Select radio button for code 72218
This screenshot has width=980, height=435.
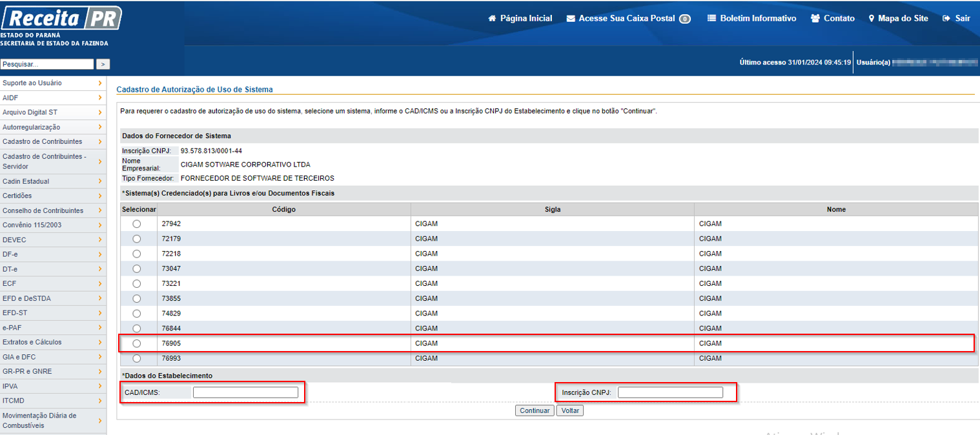[137, 254]
